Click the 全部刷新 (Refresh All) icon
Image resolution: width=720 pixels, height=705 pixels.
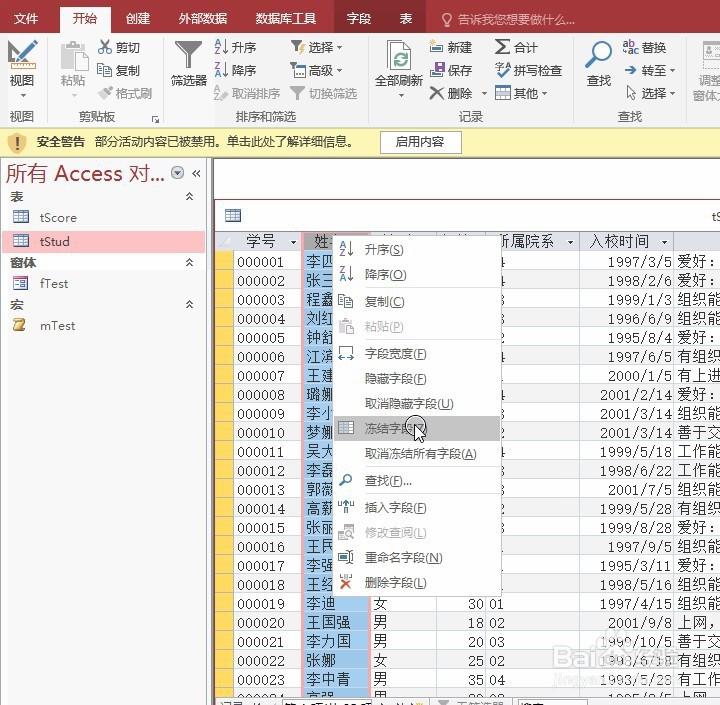399,55
